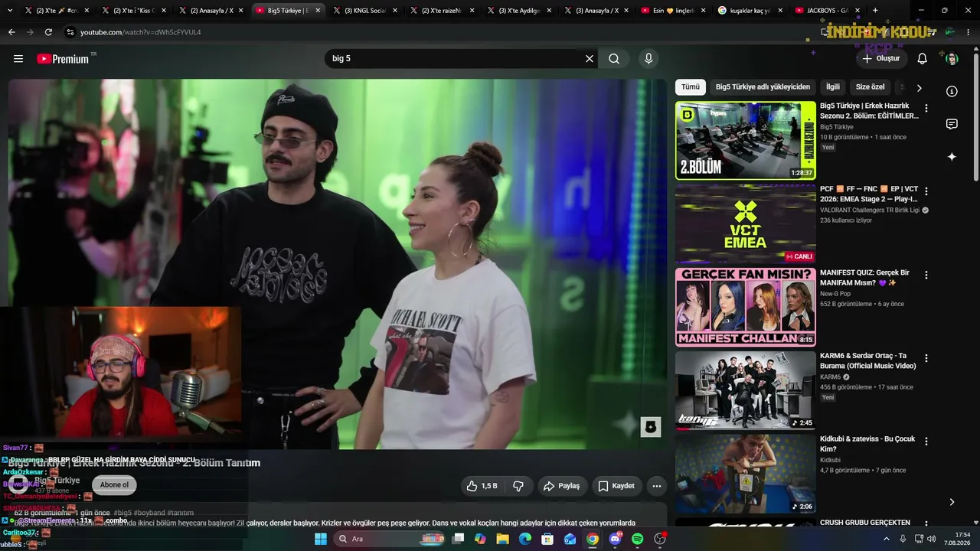
Task: Open options for Kidkubi & zateviss video
Action: 926,442
